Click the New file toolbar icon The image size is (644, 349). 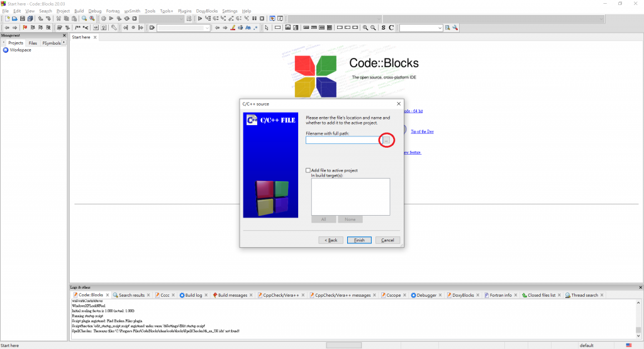(7, 18)
